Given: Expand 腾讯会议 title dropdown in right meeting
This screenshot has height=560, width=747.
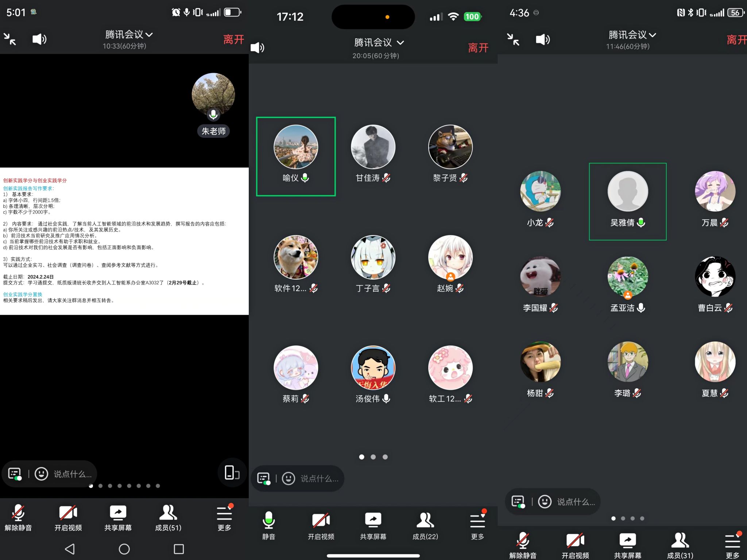Looking at the screenshot, I should pos(632,35).
